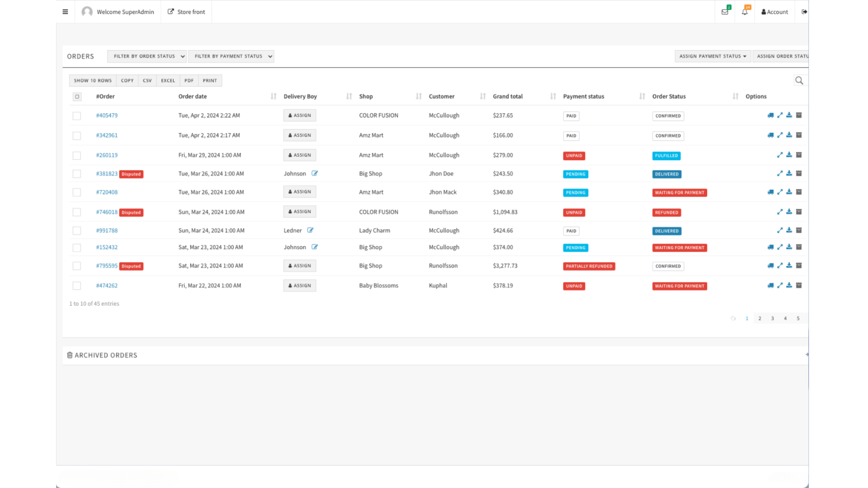Archive order #381823 with box icon
This screenshot has height=488, width=868.
tap(799, 174)
